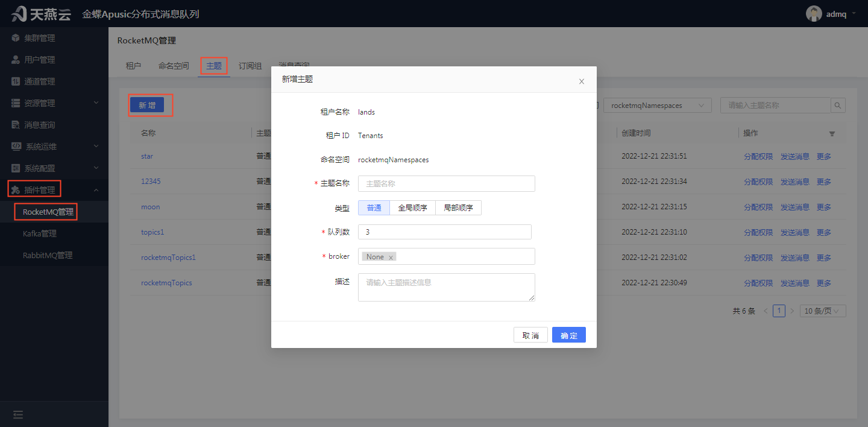The width and height of the screenshot is (868, 427).
Task: Click timestamp 2022-12-21 22:31:51
Action: [x=654, y=156]
